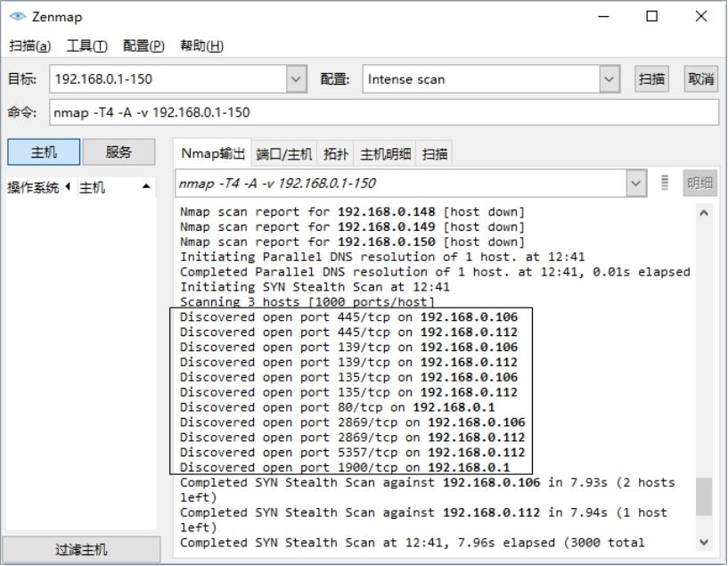The width and height of the screenshot is (728, 566).
Task: Open the scan command selector dropdown in output
Action: (636, 183)
